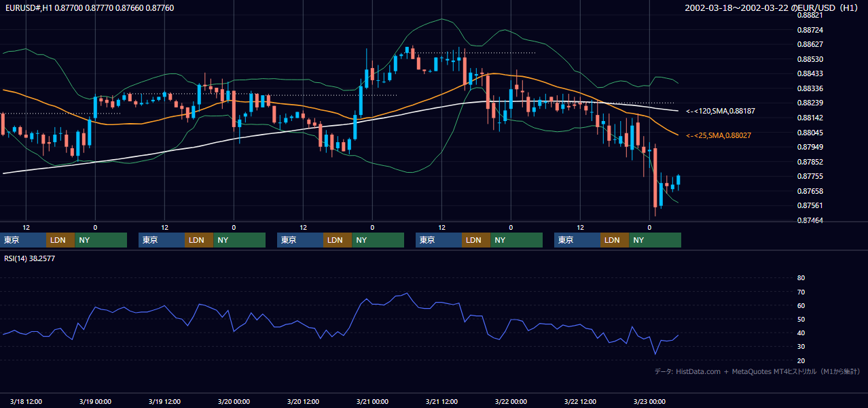868x408 pixels.
Task: Select the 2002-03-18〜2002-03-22 EUR/USD (H1) title
Action: [x=772, y=7]
